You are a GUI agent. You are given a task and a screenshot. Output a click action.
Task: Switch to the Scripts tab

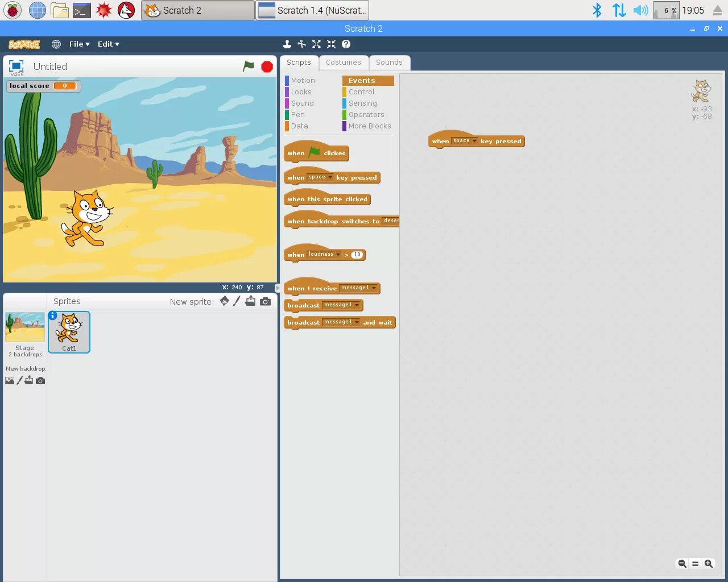[299, 63]
